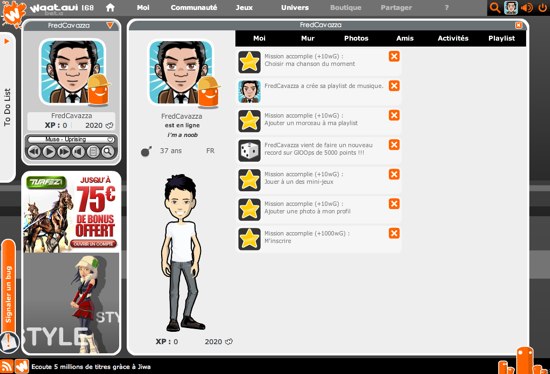The image size is (550, 374).
Task: Click the exclamation badge under Signaler un bug
Action: 9,342
